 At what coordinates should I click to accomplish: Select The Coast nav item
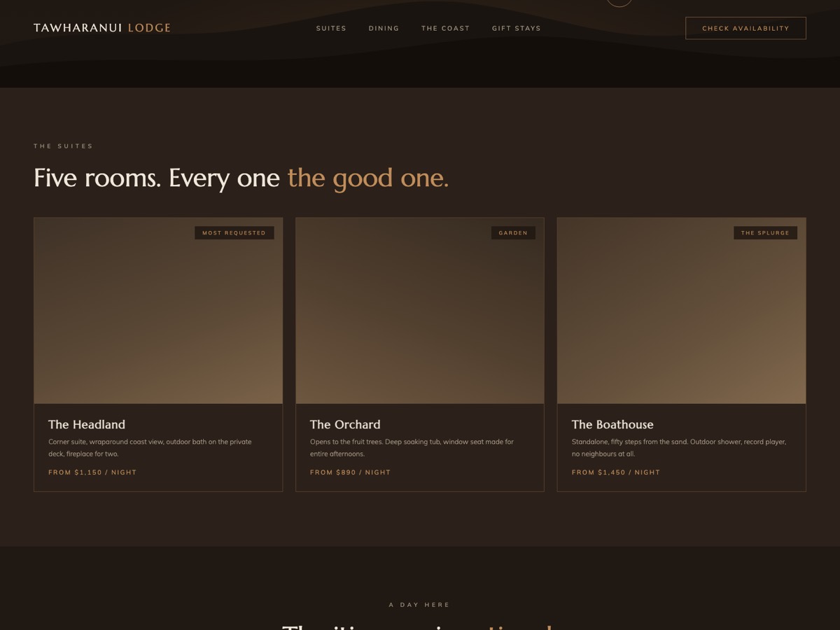[445, 29]
